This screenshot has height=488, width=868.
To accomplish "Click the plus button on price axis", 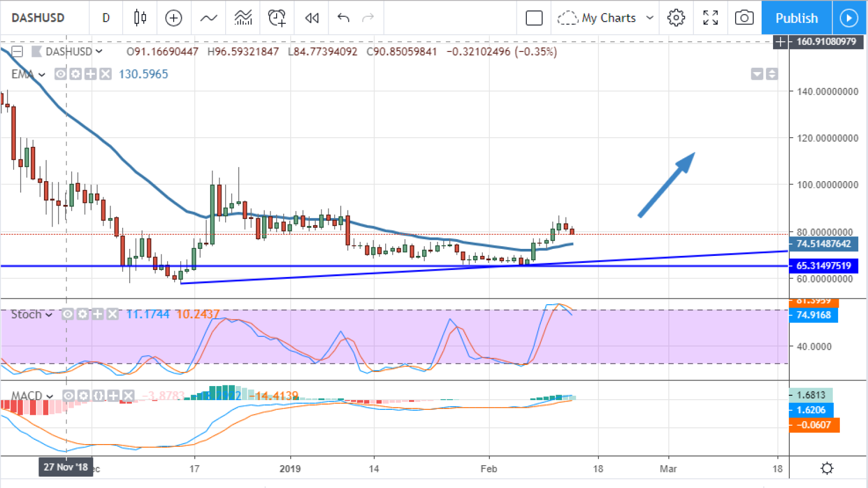I will [x=780, y=42].
